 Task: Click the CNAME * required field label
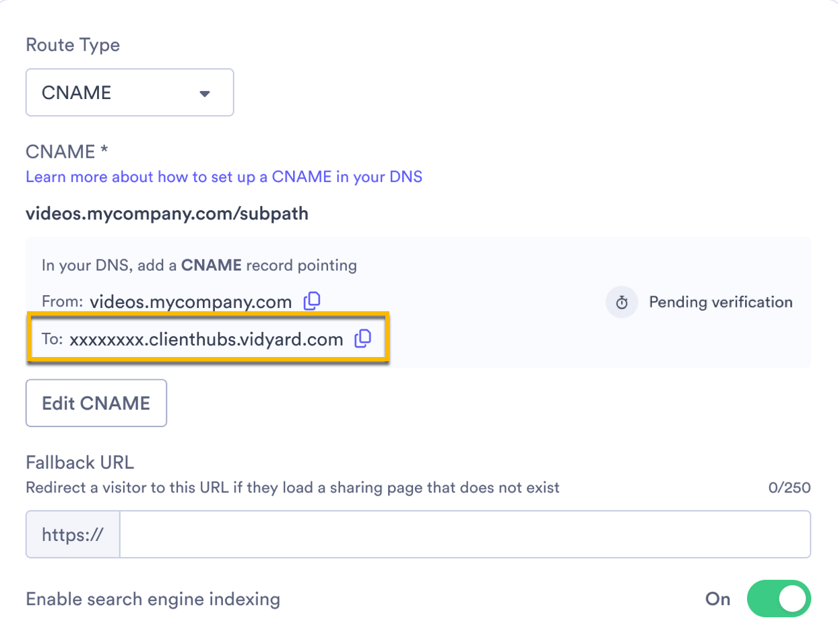[x=66, y=151]
